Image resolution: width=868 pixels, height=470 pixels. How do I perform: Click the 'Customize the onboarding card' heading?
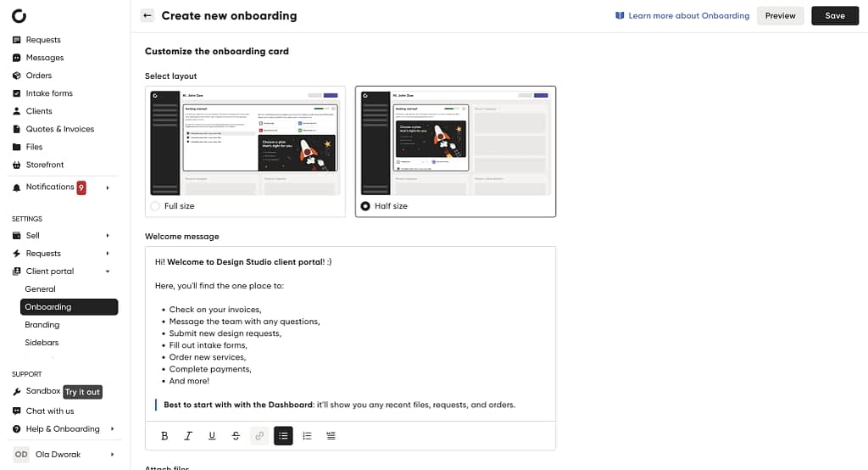tap(217, 51)
